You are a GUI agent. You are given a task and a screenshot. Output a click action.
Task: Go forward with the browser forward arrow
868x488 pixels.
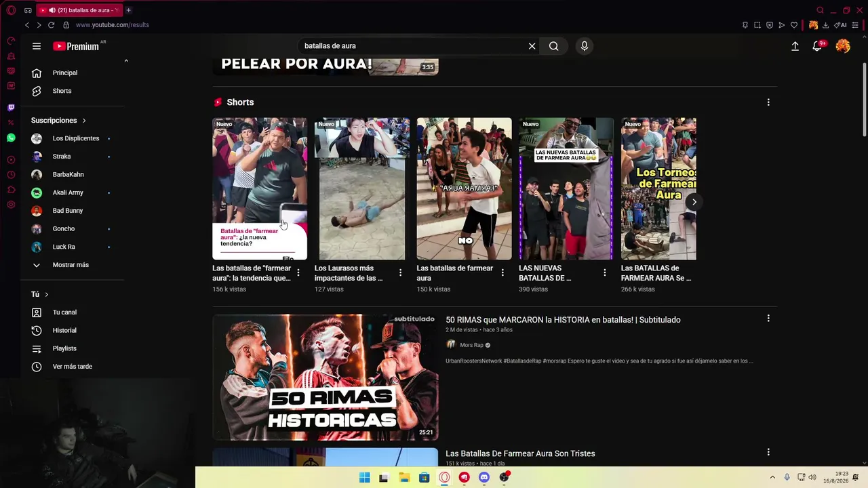[39, 25]
